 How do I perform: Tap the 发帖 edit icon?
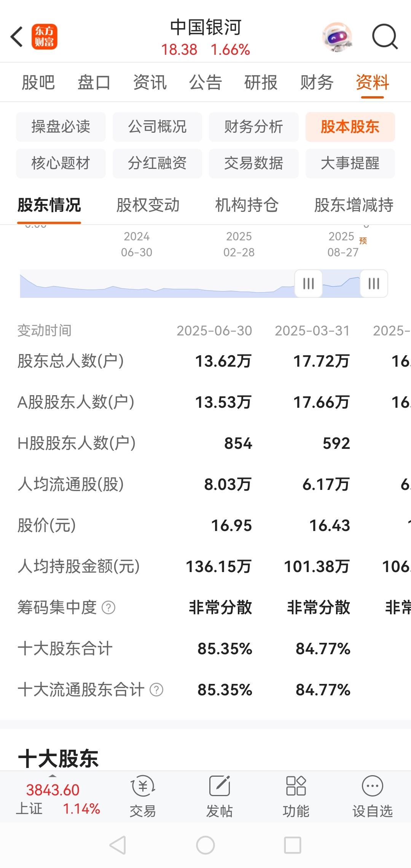pyautogui.click(x=220, y=786)
